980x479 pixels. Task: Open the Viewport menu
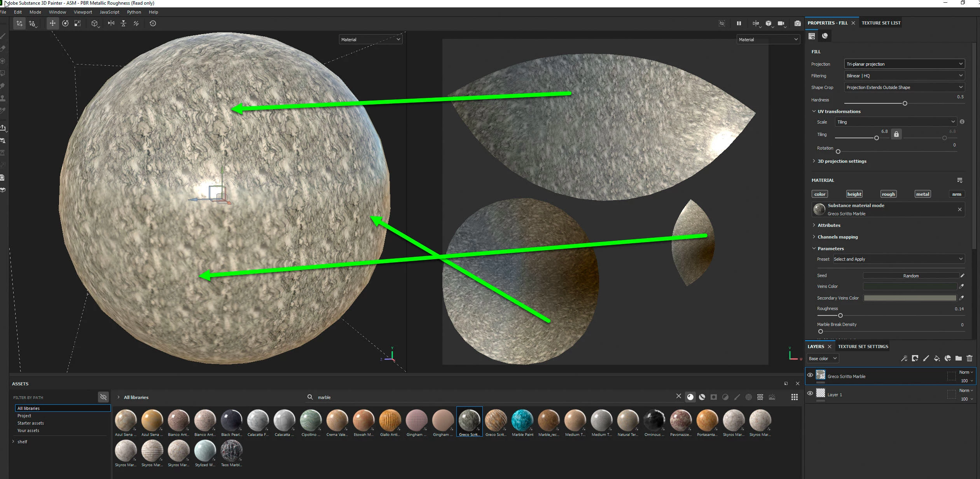(x=83, y=12)
